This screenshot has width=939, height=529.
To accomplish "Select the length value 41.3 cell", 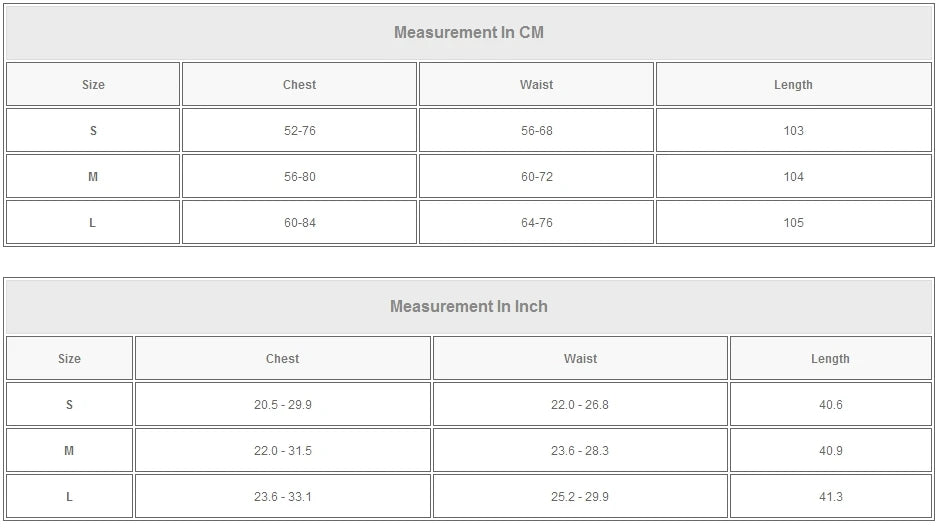I will [x=830, y=497].
